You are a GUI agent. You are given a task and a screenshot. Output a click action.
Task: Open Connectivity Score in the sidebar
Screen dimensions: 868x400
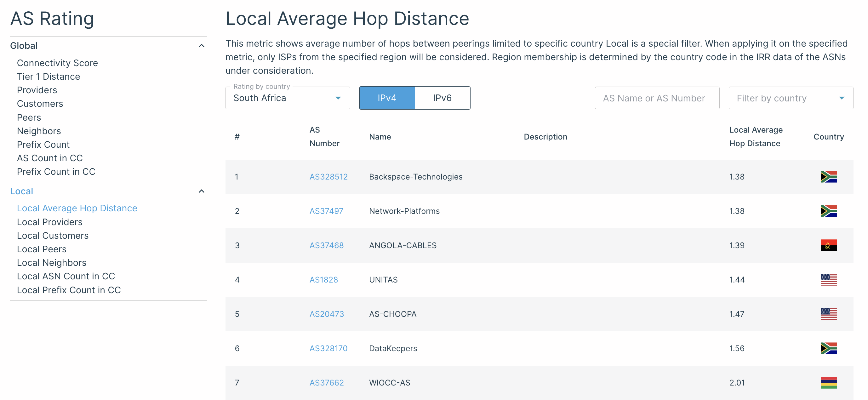(x=57, y=63)
